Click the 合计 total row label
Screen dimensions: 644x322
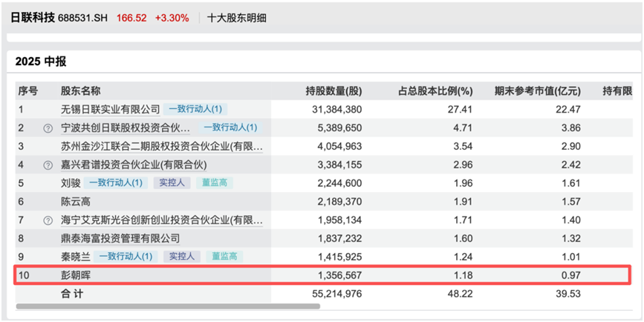tap(72, 294)
